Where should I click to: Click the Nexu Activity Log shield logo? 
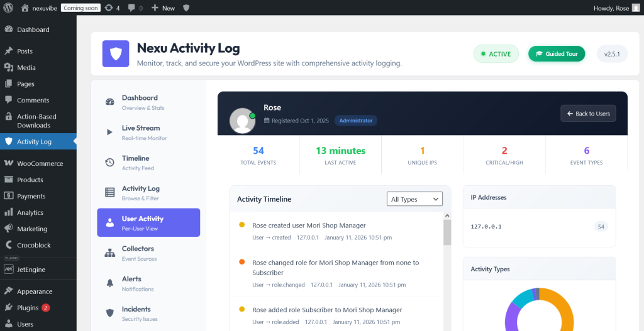[116, 53]
